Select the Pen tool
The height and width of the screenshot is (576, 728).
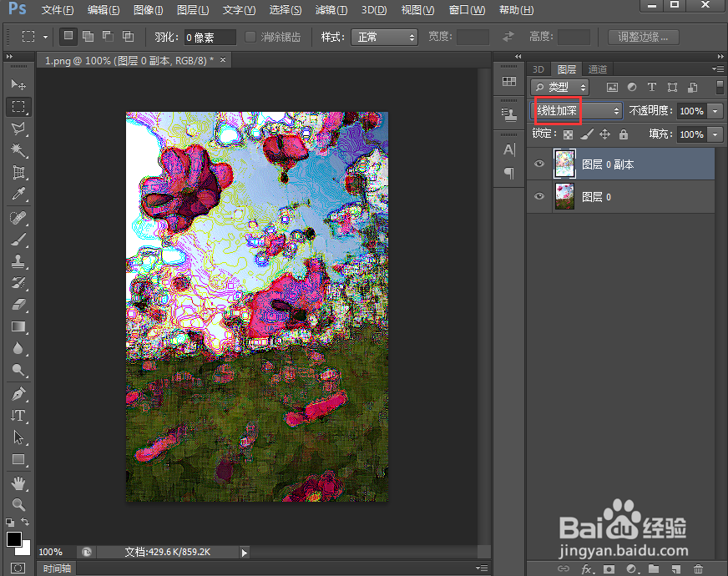pyautogui.click(x=18, y=393)
